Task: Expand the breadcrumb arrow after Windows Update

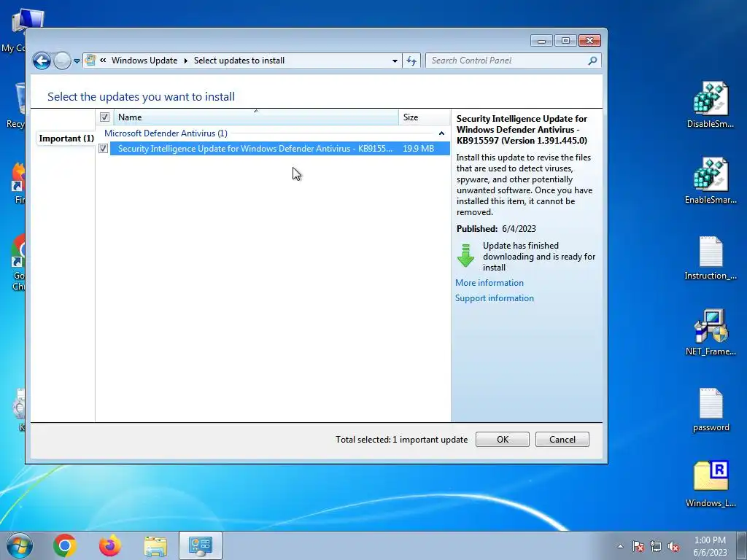Action: (186, 61)
